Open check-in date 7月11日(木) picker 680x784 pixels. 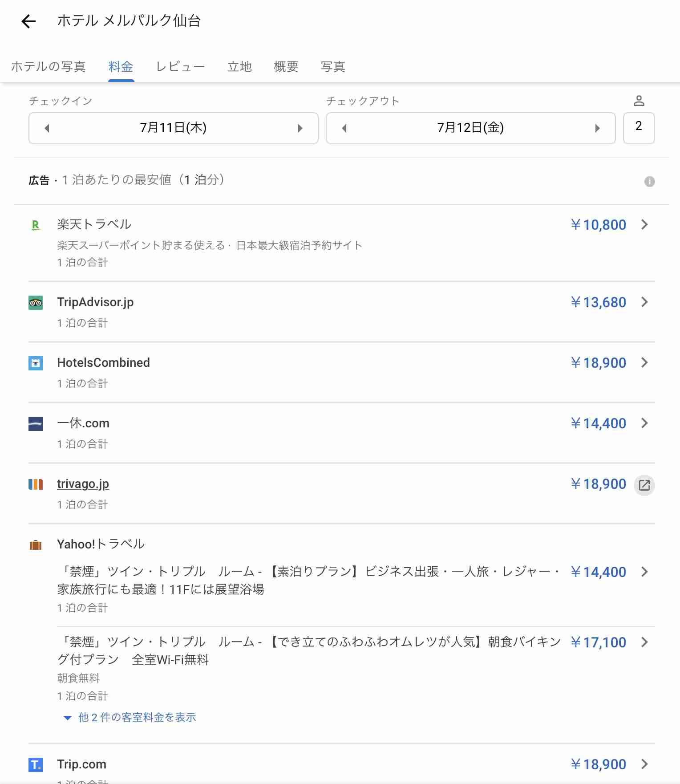click(173, 128)
